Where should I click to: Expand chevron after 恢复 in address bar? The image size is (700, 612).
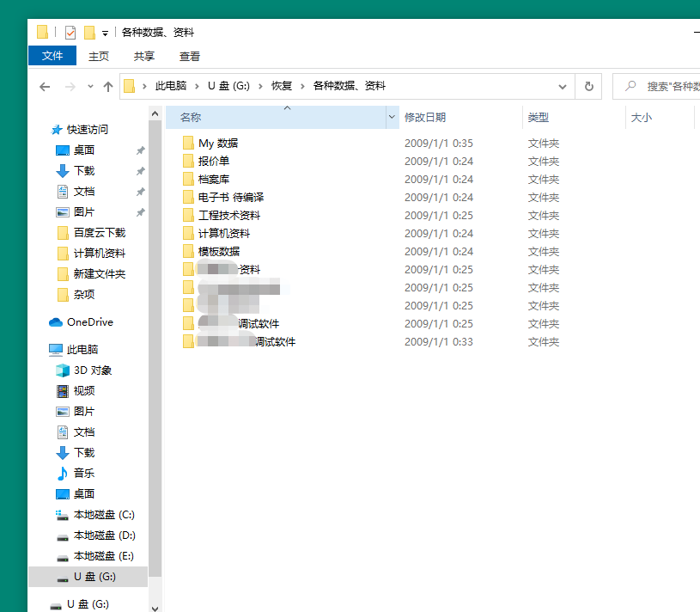[302, 86]
